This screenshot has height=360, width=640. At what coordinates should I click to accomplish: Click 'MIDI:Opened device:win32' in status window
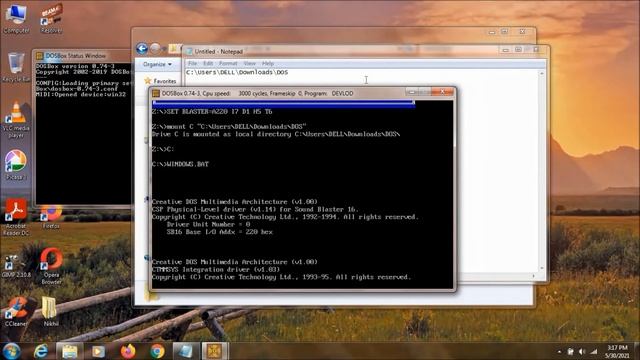point(81,94)
